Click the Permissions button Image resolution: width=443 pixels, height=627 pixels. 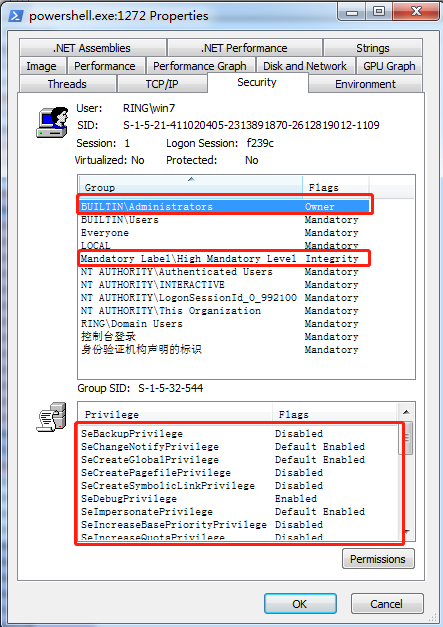[x=378, y=559]
